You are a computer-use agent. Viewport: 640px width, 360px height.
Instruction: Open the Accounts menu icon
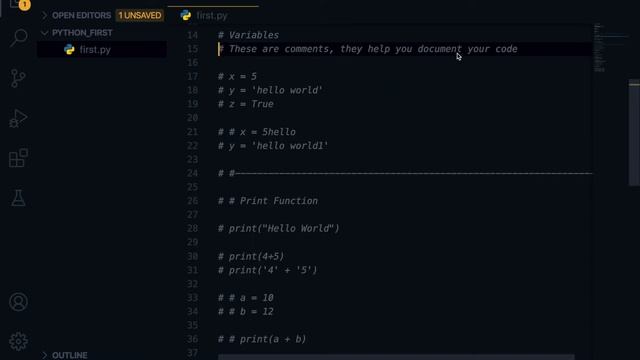pyautogui.click(x=18, y=302)
